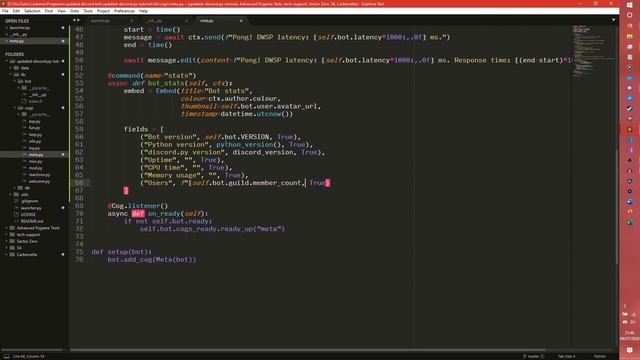Expand the tech-support folder
Image resolution: width=640 pixels, height=360 pixels.
pyautogui.click(x=7, y=235)
